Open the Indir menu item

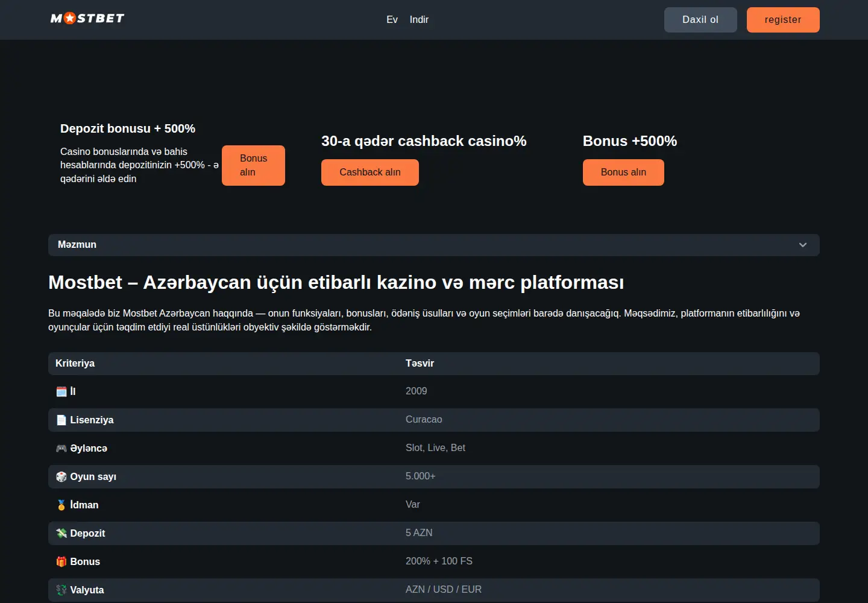click(x=419, y=19)
